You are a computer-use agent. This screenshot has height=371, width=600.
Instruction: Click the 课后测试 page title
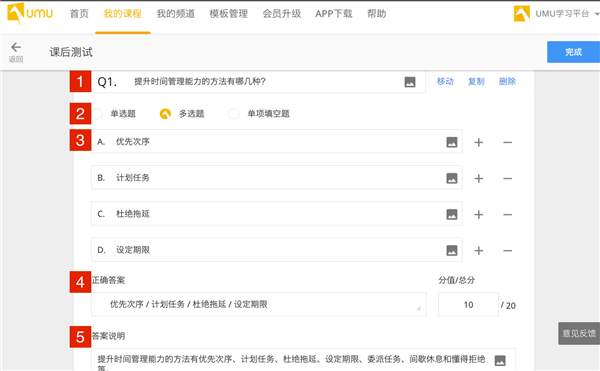pyautogui.click(x=71, y=52)
